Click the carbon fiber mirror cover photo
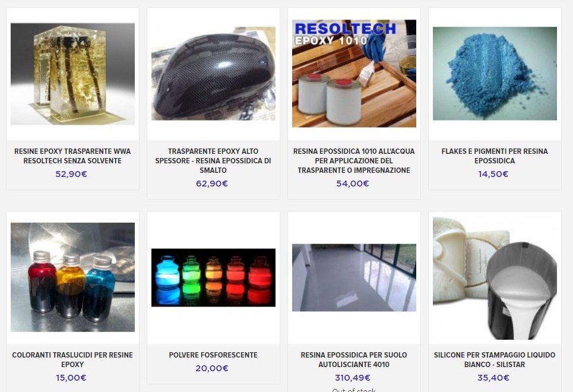Screen dimensions: 573x392 (x=213, y=74)
